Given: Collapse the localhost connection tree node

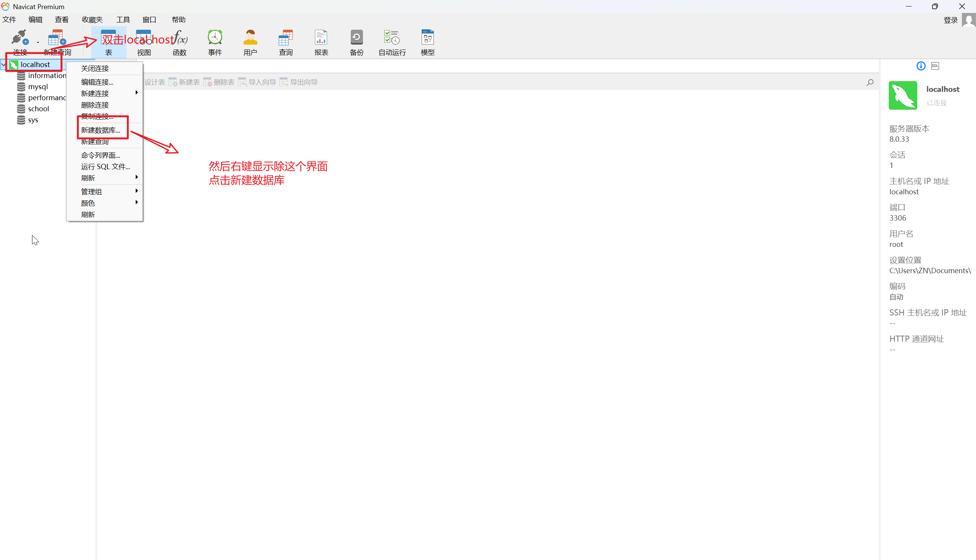Looking at the screenshot, I should pos(3,65).
